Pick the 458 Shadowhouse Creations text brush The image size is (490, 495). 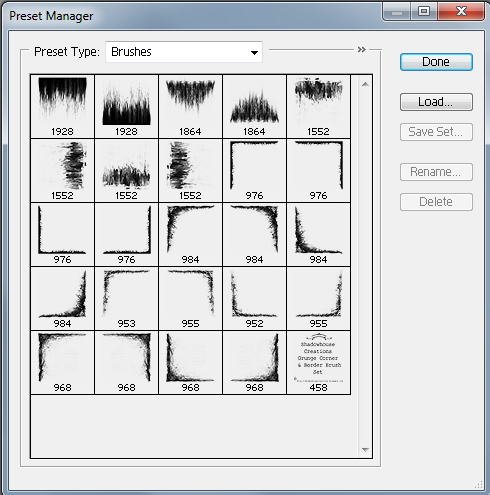(x=318, y=362)
